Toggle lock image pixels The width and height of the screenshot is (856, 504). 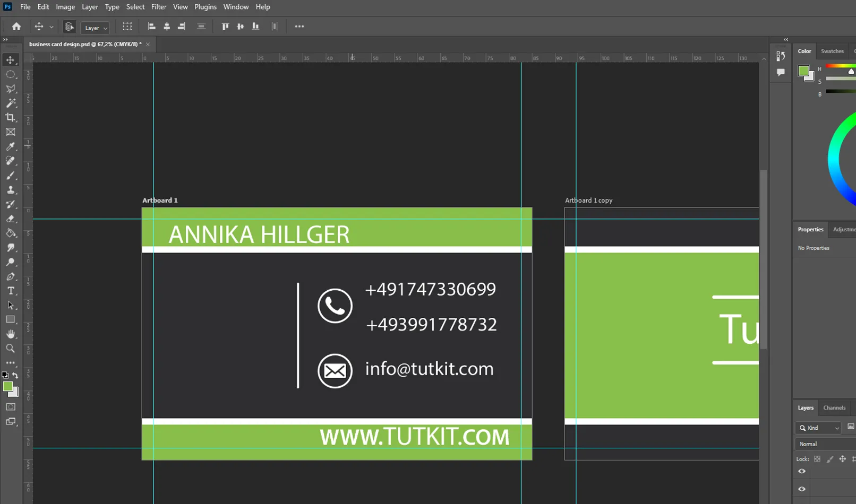(830, 459)
